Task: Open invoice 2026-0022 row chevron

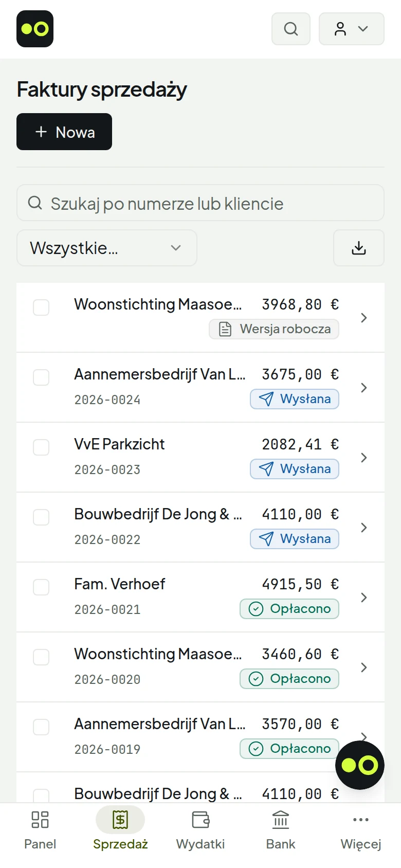Action: pos(364,528)
